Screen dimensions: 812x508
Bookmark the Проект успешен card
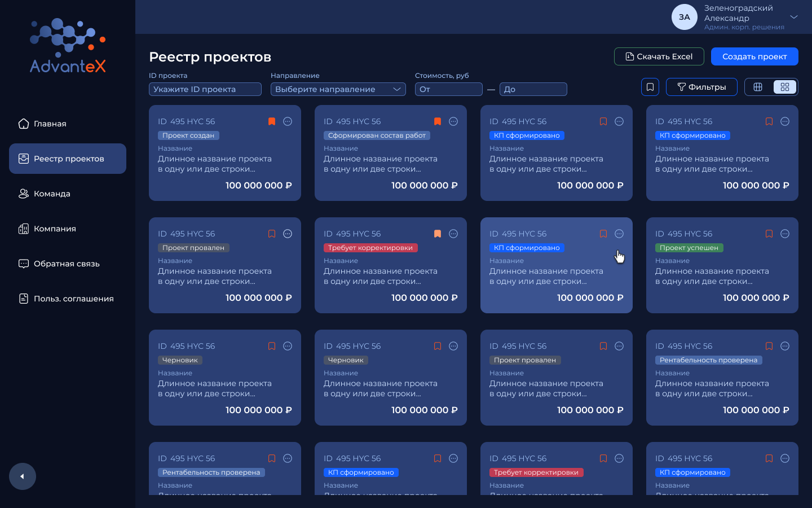[769, 234]
